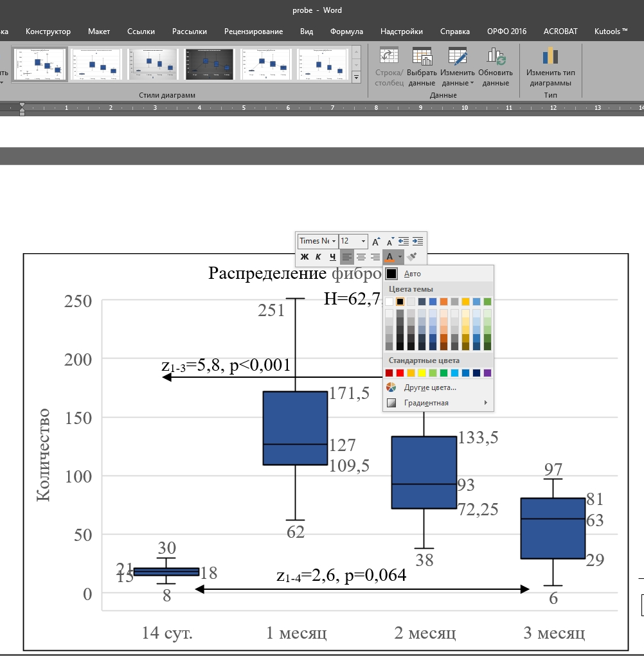This screenshot has height=656, width=644.
Task: Open the Справка tab
Action: click(x=454, y=31)
